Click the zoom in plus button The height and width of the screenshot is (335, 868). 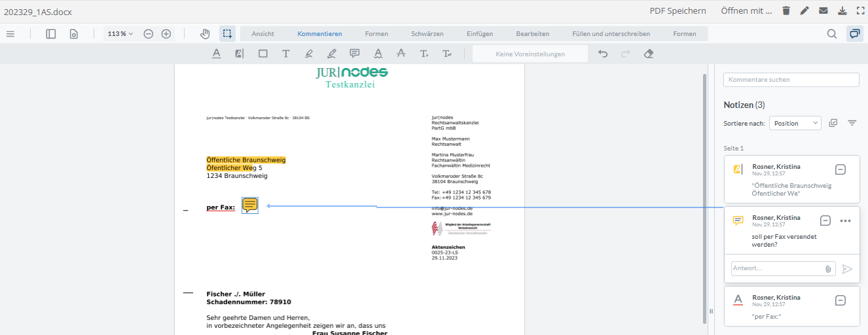point(166,34)
